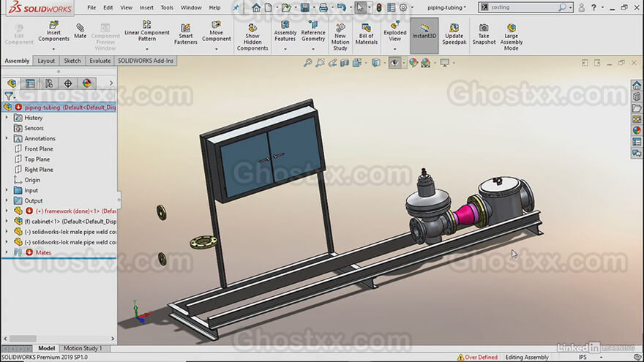
Task: Expand the History tree item
Action: pyautogui.click(x=7, y=118)
